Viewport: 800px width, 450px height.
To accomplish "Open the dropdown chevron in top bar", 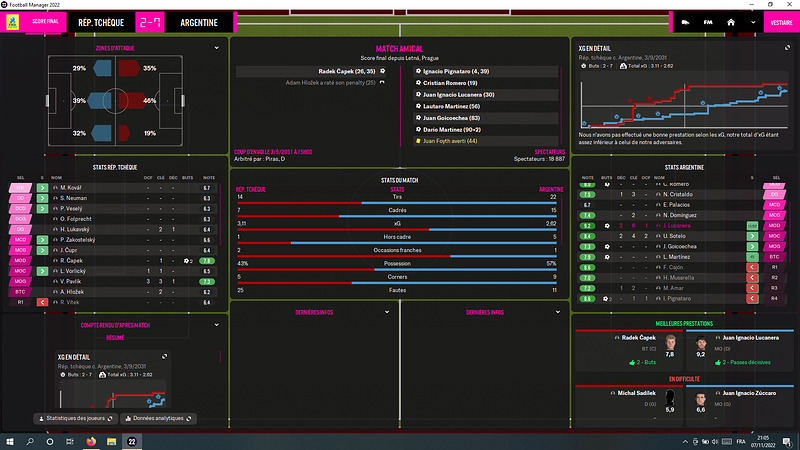I will pyautogui.click(x=754, y=21).
